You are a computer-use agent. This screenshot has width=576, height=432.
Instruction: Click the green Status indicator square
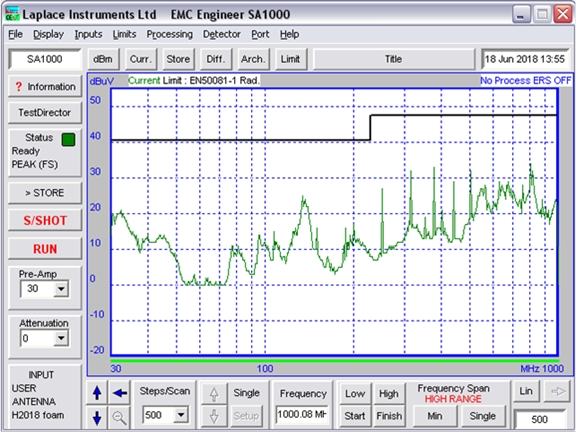[x=68, y=140]
